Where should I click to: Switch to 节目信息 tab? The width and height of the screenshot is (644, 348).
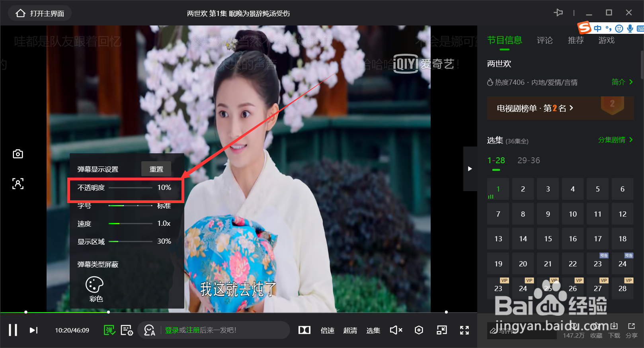(504, 40)
